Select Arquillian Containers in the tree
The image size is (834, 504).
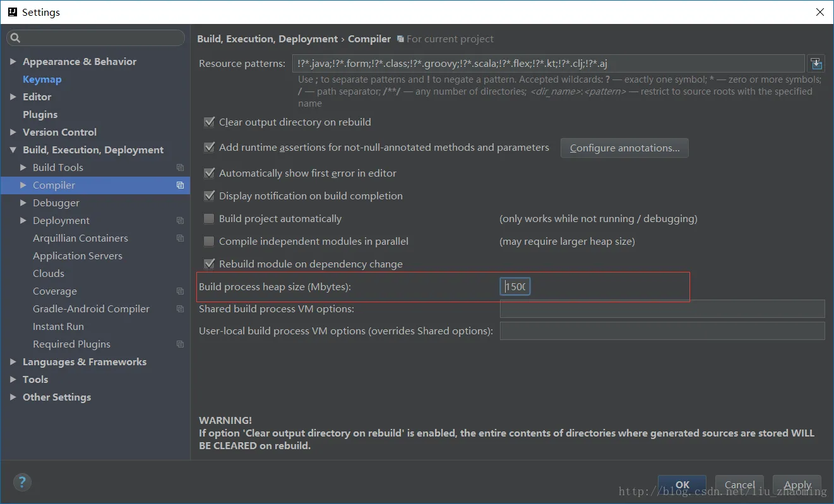80,238
